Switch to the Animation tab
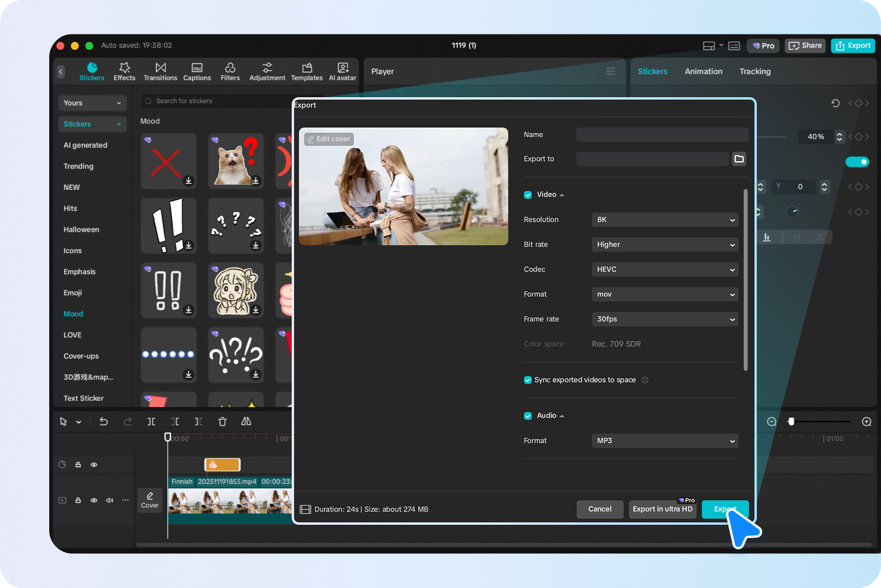 [x=703, y=71]
